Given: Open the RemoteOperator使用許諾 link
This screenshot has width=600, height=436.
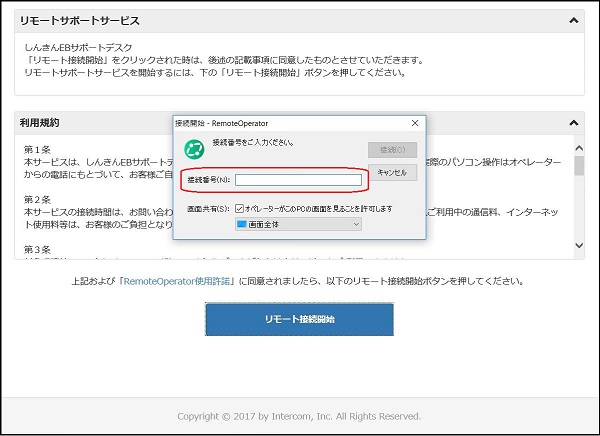Looking at the screenshot, I should tap(179, 281).
